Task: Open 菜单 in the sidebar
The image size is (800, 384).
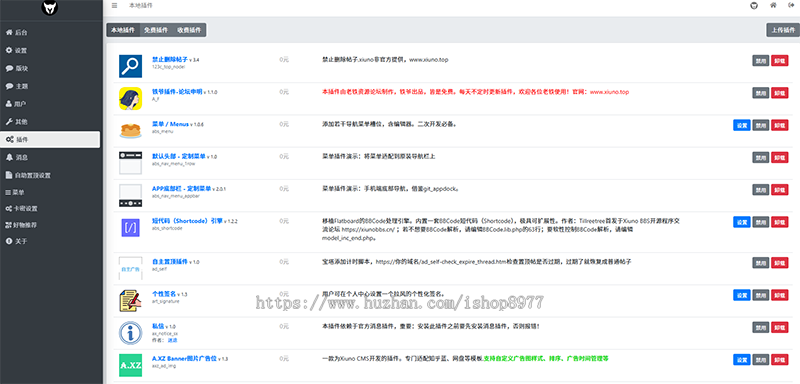Action: [x=50, y=192]
